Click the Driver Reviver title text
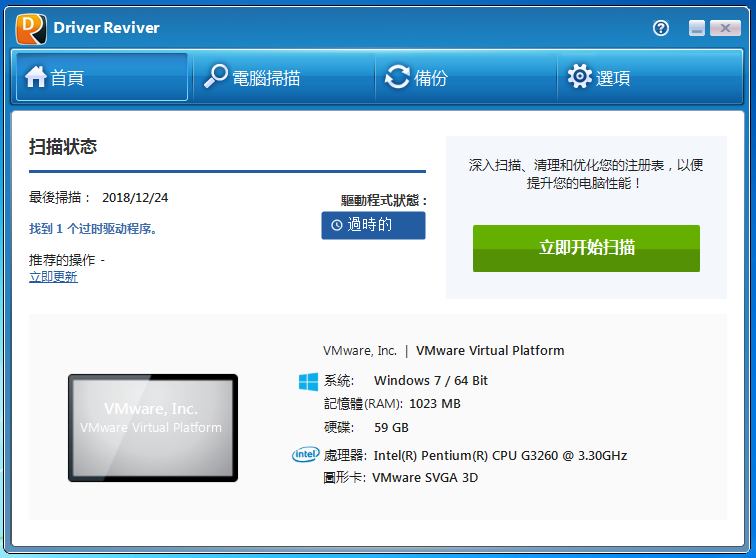The image size is (756, 558). (x=107, y=28)
